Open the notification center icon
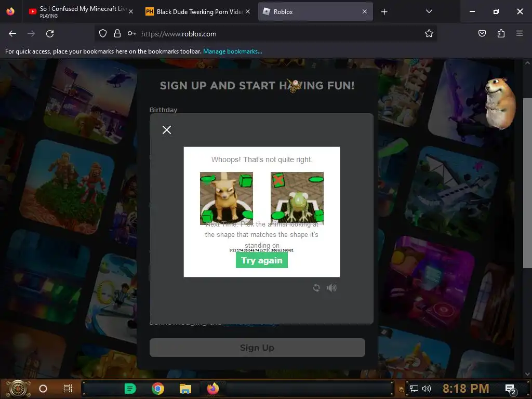Viewport: 532px width, 399px height. pyautogui.click(x=510, y=389)
